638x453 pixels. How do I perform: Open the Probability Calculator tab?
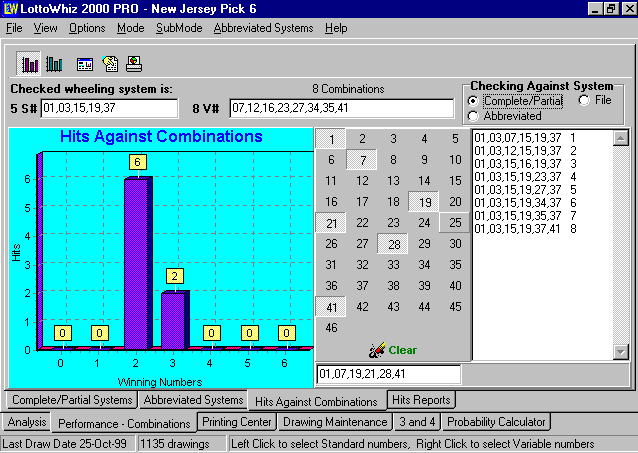[x=496, y=422]
